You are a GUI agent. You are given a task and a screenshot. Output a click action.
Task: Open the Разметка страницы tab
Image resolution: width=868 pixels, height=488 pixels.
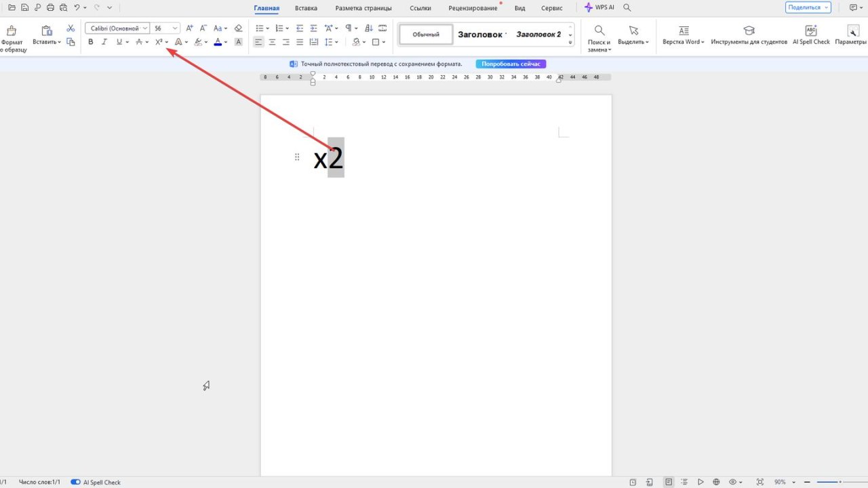click(x=363, y=8)
